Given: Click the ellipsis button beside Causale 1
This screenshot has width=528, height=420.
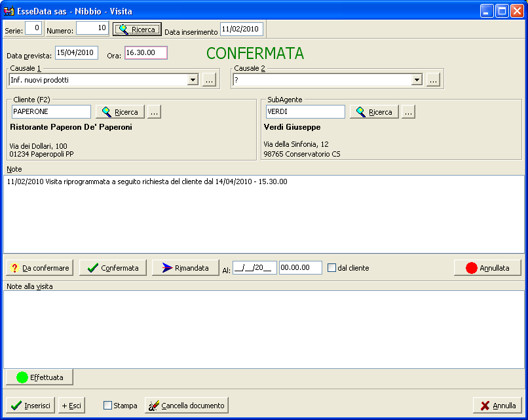Looking at the screenshot, I should [x=209, y=80].
